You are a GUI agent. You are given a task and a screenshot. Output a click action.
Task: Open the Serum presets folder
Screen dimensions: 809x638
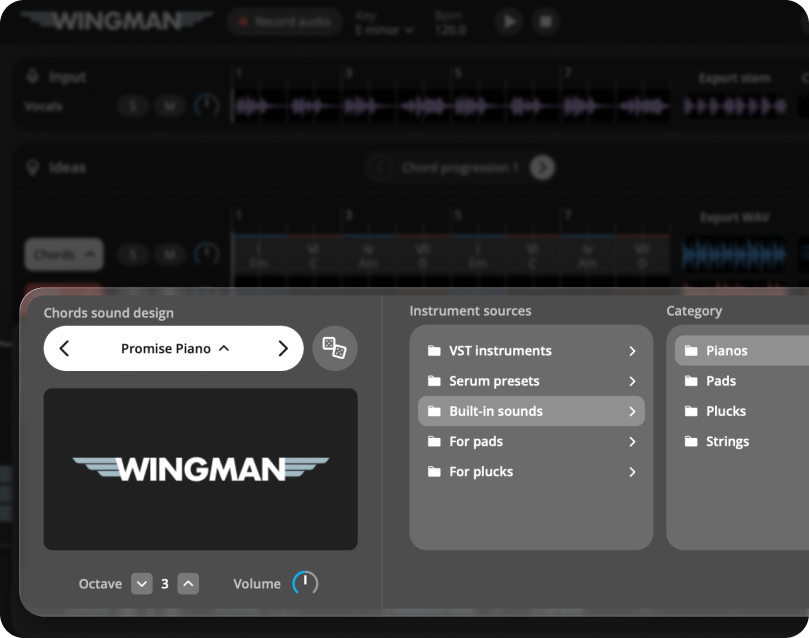pos(531,381)
